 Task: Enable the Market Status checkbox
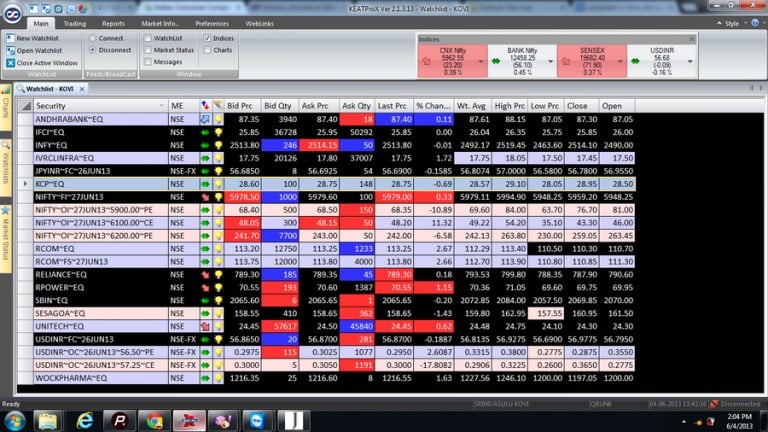pyautogui.click(x=148, y=50)
